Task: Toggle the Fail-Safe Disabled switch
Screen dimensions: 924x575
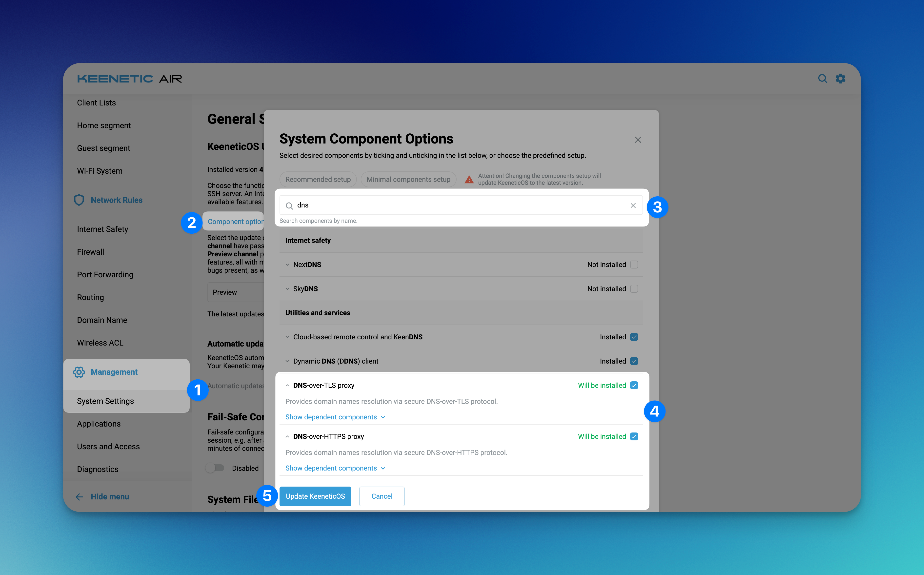Action: pos(215,468)
